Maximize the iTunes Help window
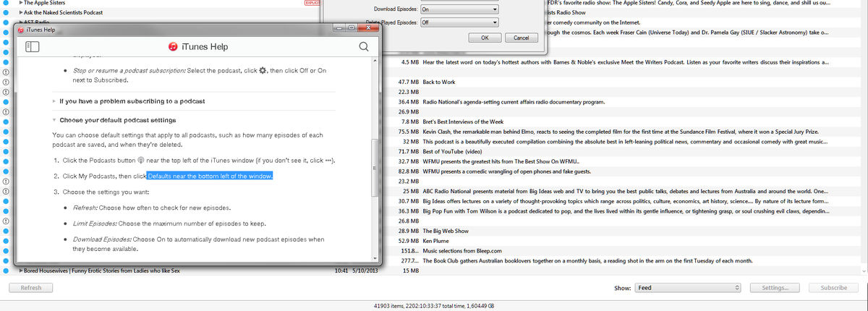The height and width of the screenshot is (311, 868). tap(352, 28)
